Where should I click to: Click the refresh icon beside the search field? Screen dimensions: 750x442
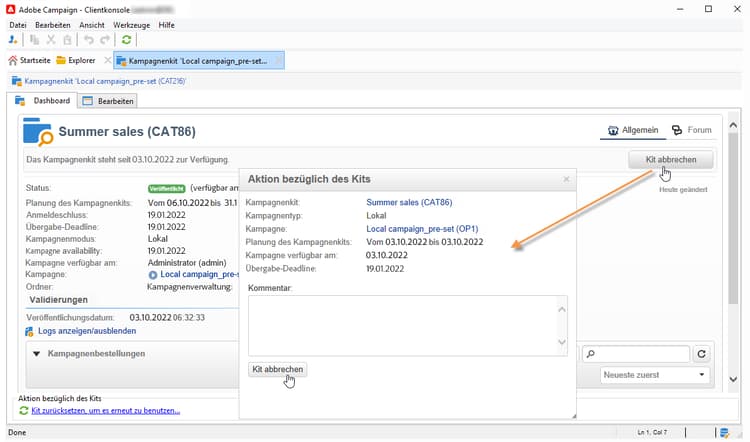(x=702, y=354)
